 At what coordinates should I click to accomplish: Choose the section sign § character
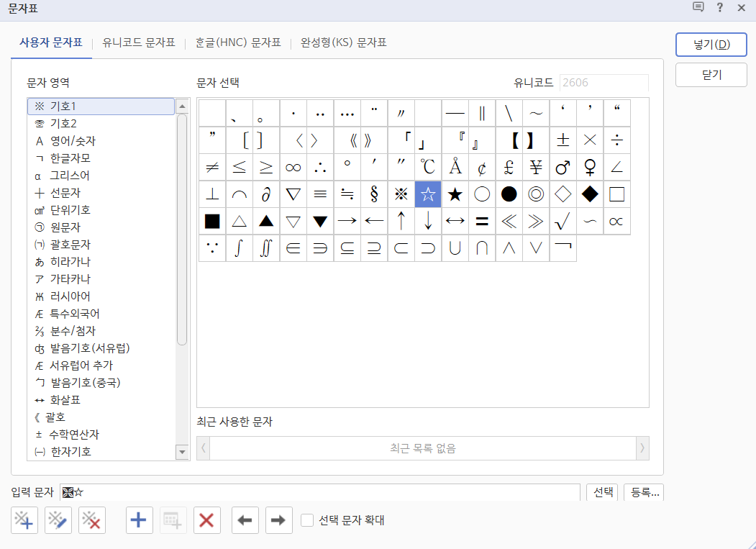click(x=373, y=194)
